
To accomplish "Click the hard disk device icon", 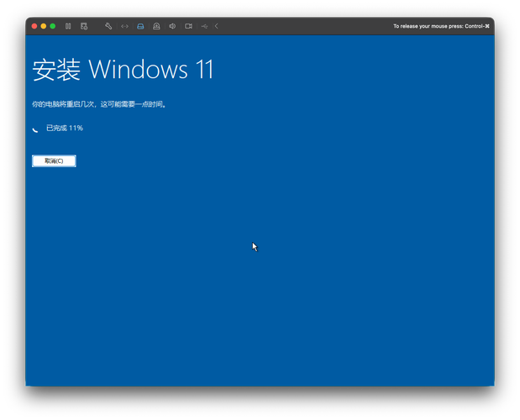I will click(x=140, y=26).
